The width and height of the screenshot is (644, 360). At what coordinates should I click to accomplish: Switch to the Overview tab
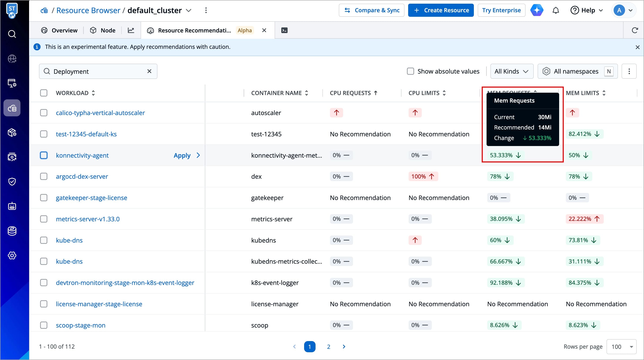pyautogui.click(x=59, y=30)
